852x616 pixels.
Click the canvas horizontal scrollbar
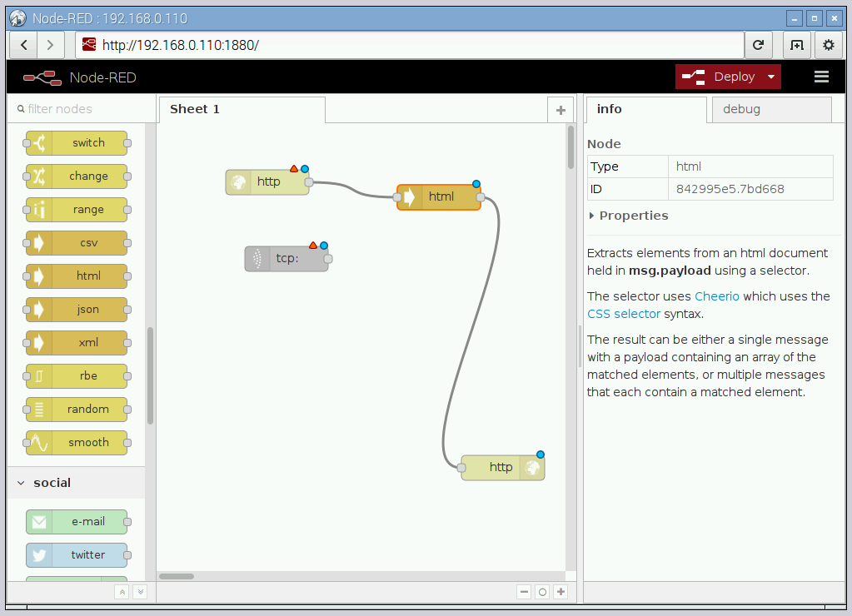click(177, 576)
